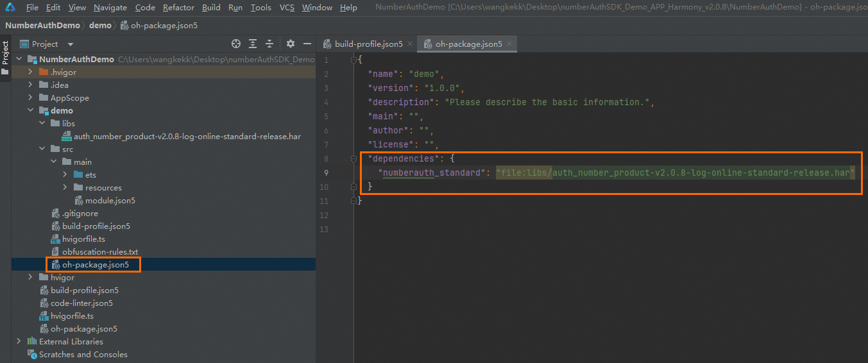Select the oh-package.json5 editor tab
This screenshot has width=868, height=363.
(x=468, y=44)
